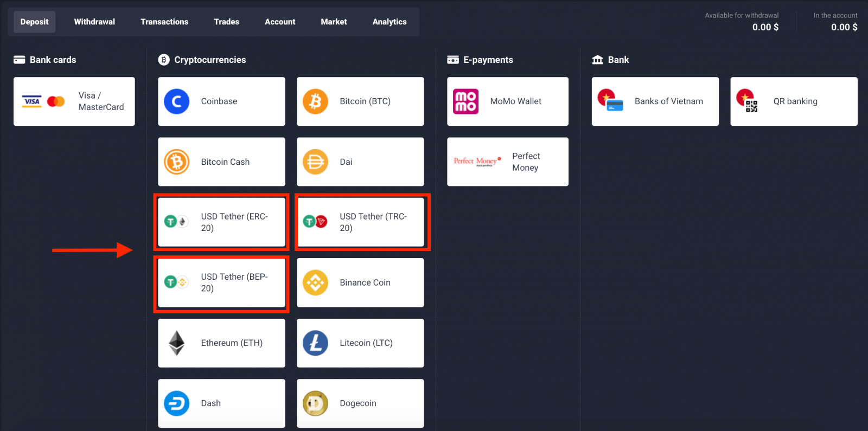868x431 pixels.
Task: Open the Analytics tab
Action: (390, 22)
